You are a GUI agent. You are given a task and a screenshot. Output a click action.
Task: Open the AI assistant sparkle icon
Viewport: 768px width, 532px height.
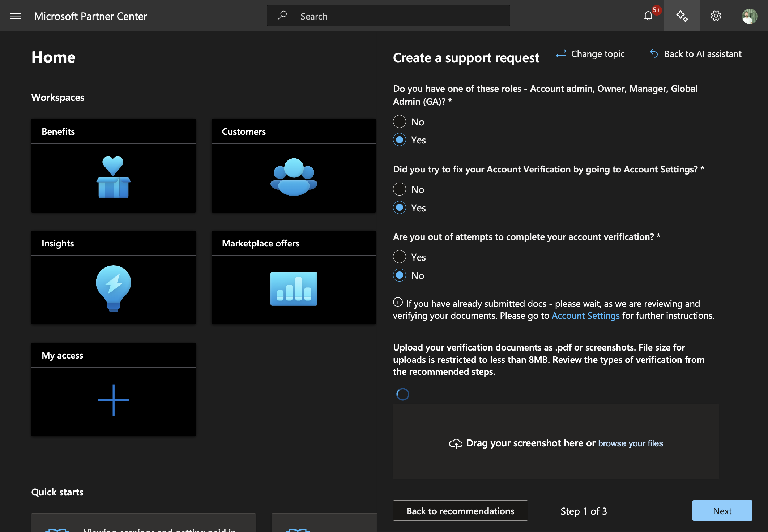pos(682,16)
